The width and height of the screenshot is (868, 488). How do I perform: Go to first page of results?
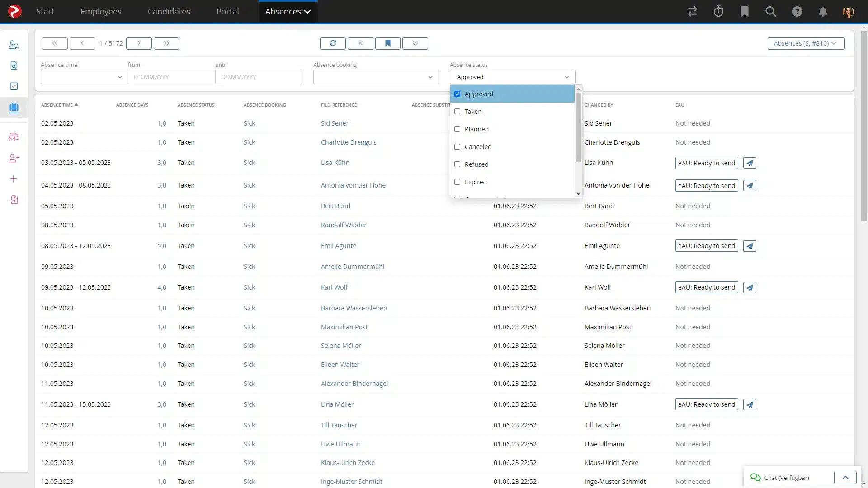(55, 43)
